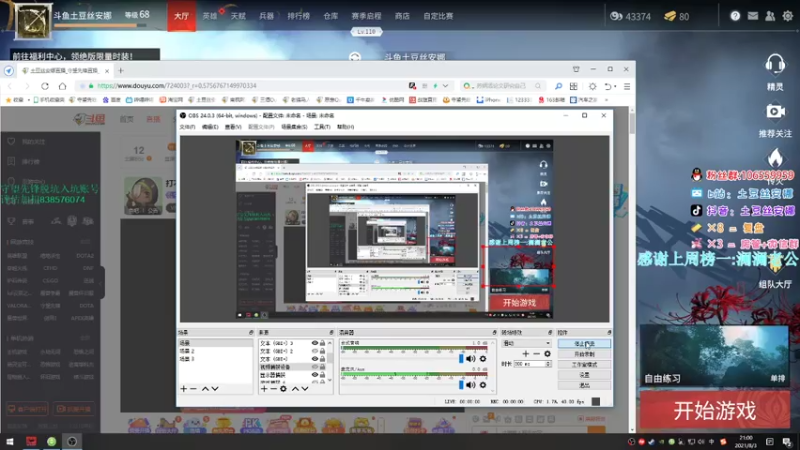Open the 推荐关注 camera icon

(x=775, y=111)
